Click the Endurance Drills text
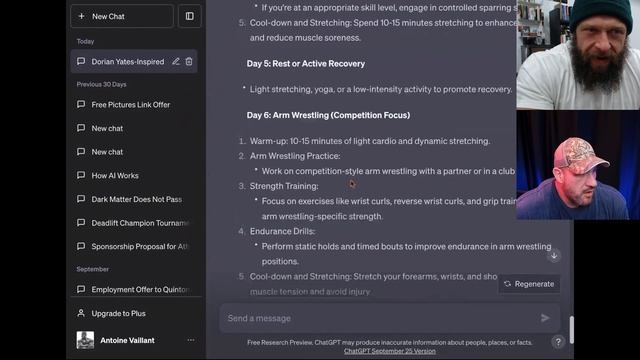 pyautogui.click(x=282, y=231)
